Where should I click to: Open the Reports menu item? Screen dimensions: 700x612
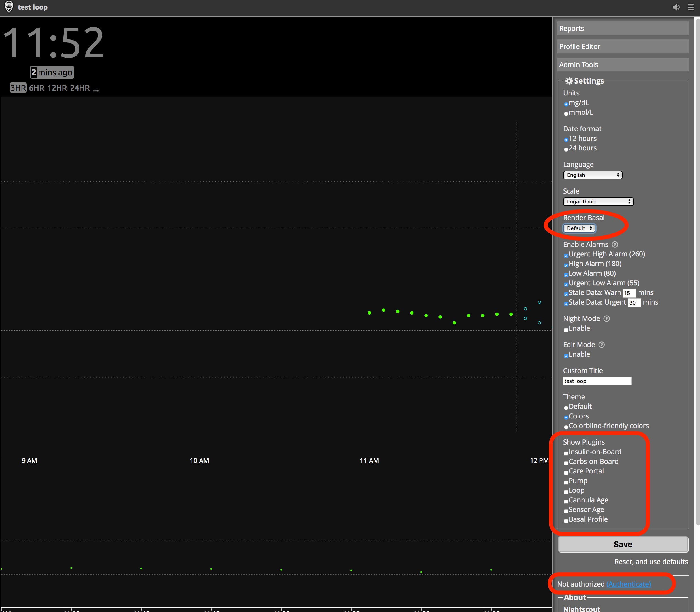click(622, 28)
